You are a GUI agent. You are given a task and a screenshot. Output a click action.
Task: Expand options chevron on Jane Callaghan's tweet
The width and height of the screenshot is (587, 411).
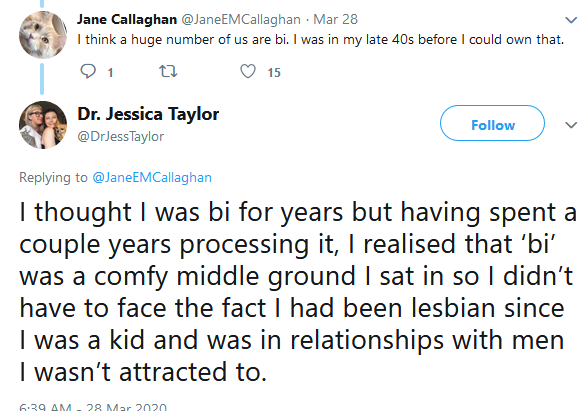(x=571, y=20)
